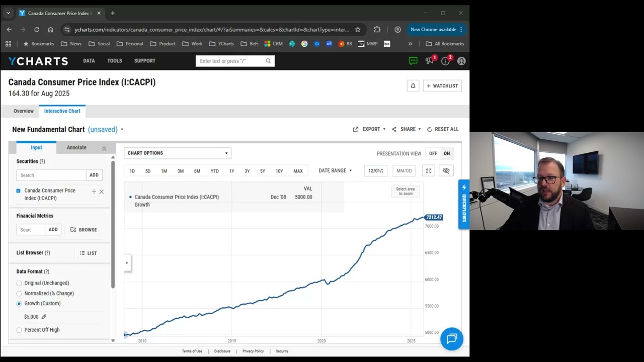Turn Presentation View on
Screen dimensions: 644x362
(x=447, y=153)
